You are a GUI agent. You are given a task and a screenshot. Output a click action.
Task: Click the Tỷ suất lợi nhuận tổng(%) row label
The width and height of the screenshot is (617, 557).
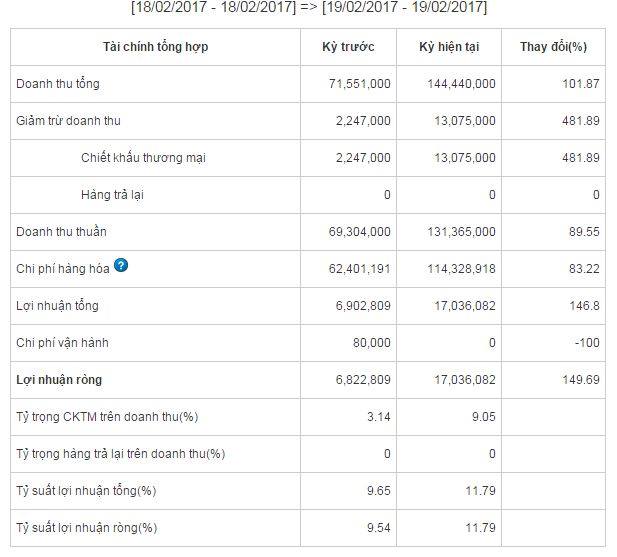tap(87, 491)
